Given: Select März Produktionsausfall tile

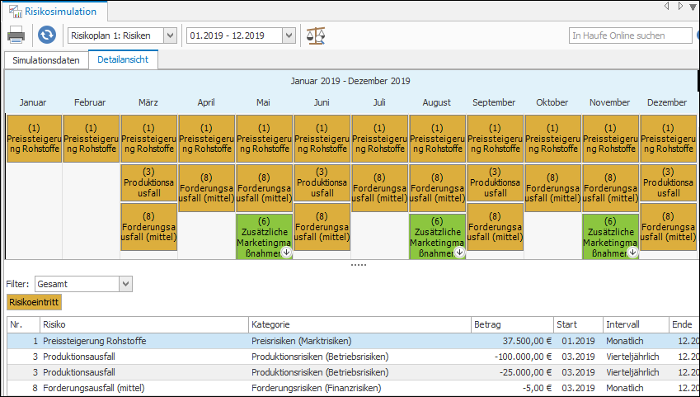Looking at the screenshot, I should point(149,182).
